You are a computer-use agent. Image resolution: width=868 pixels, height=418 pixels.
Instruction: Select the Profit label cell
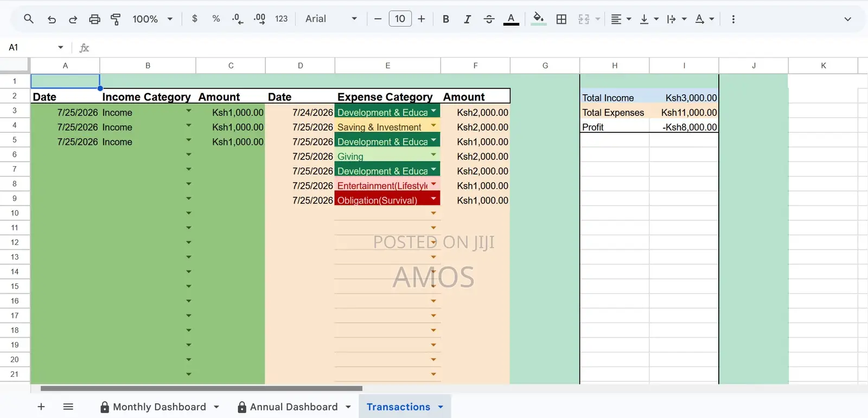coord(615,127)
